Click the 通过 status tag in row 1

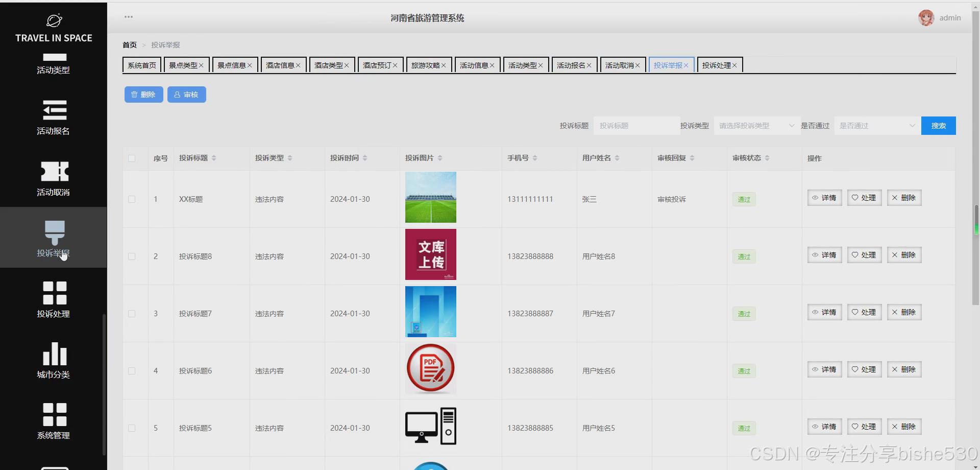(744, 199)
